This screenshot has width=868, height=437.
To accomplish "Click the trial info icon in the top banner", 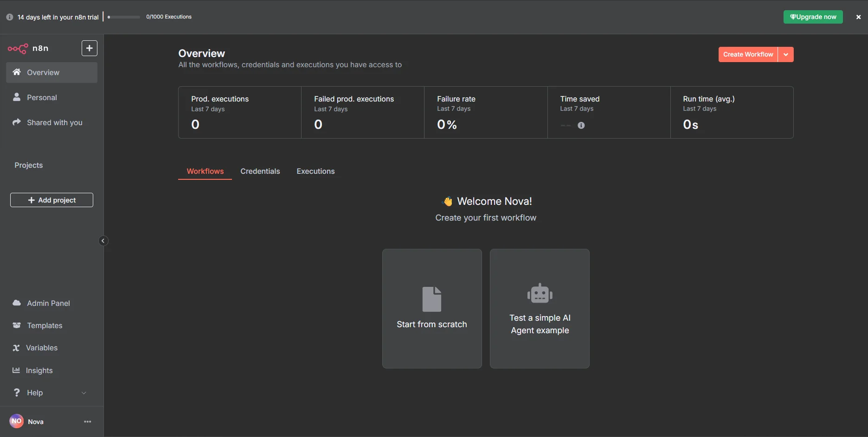I will (10, 17).
